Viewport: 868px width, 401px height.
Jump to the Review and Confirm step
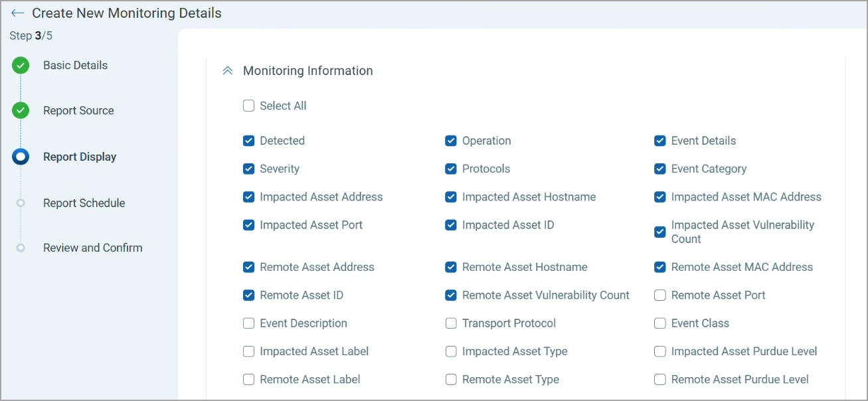click(92, 248)
